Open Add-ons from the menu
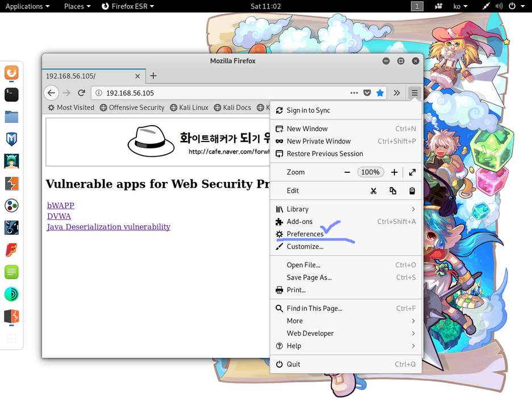 point(346,222)
